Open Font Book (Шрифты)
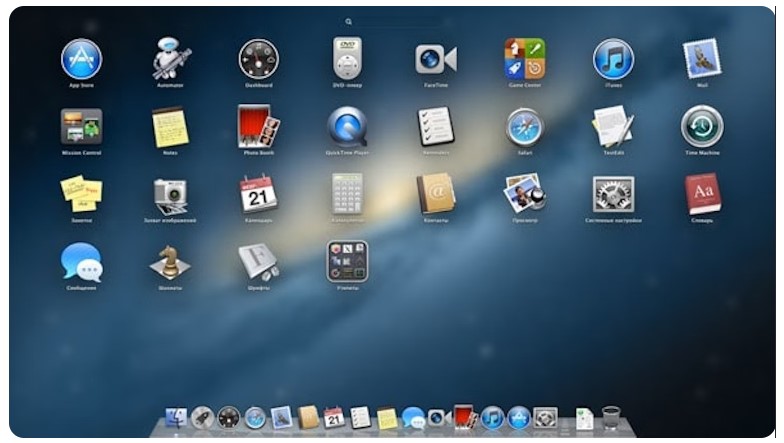 pos(258,262)
